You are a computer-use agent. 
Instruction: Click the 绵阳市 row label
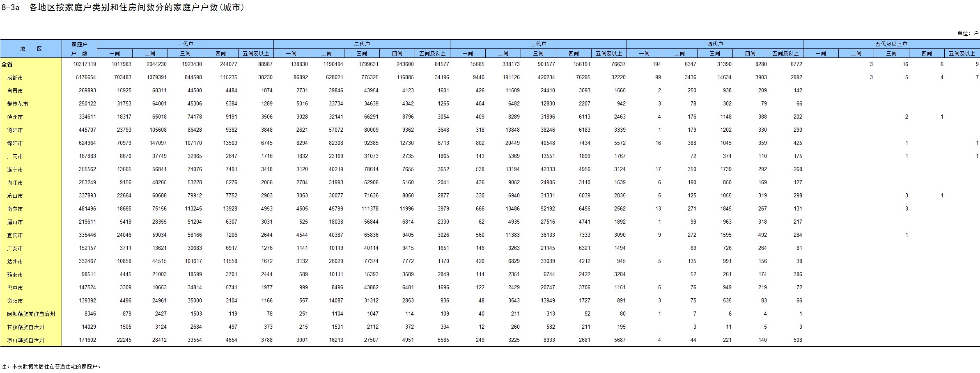(15, 143)
